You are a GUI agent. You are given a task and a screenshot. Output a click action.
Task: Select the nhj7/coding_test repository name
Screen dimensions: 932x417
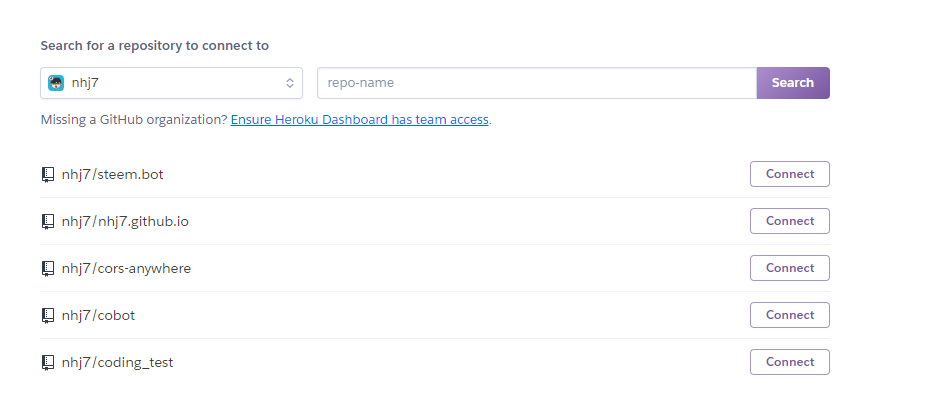(x=117, y=362)
